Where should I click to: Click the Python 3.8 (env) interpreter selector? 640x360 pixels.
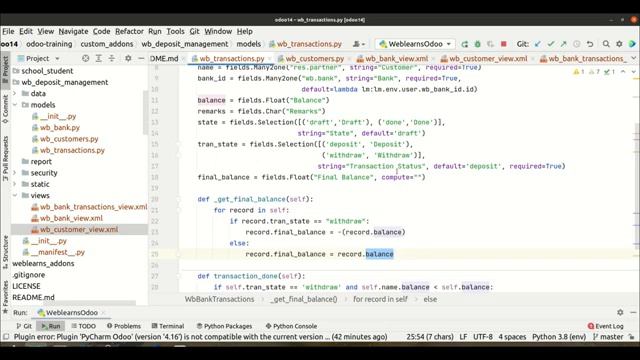pyautogui.click(x=559, y=337)
